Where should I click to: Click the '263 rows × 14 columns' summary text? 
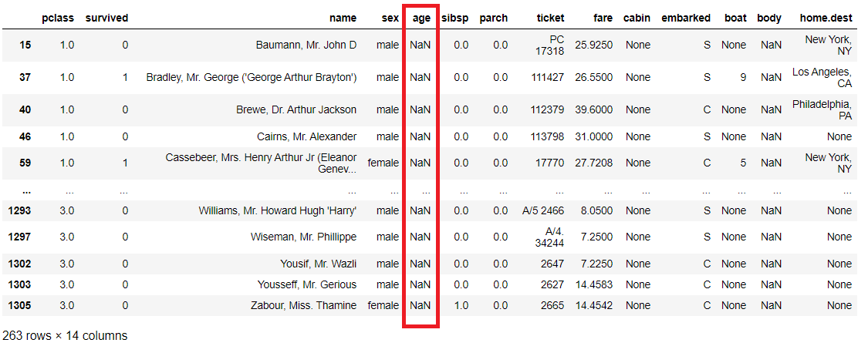(x=65, y=336)
